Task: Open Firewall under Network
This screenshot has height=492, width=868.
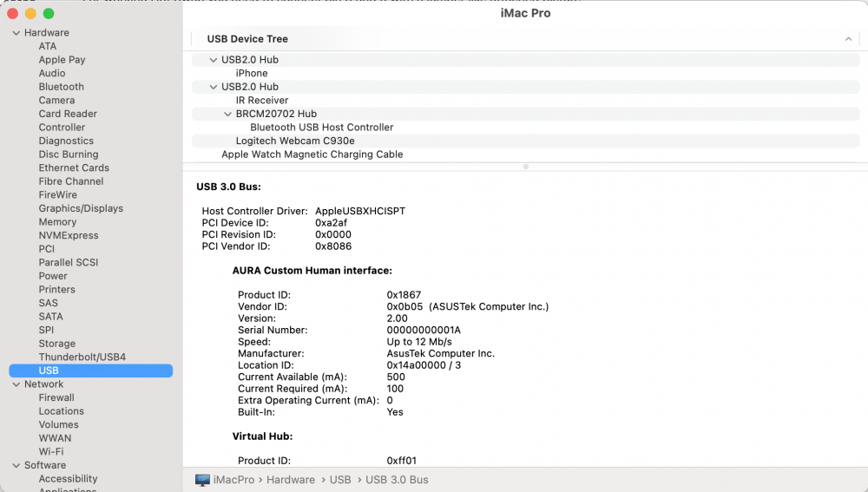Action: [56, 398]
